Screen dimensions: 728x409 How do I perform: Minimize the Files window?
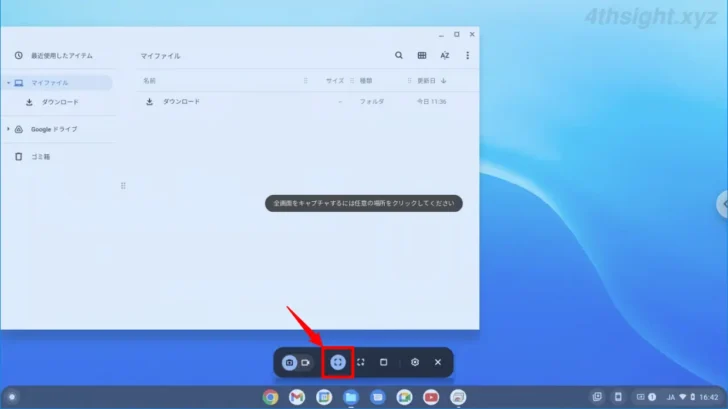tap(441, 34)
